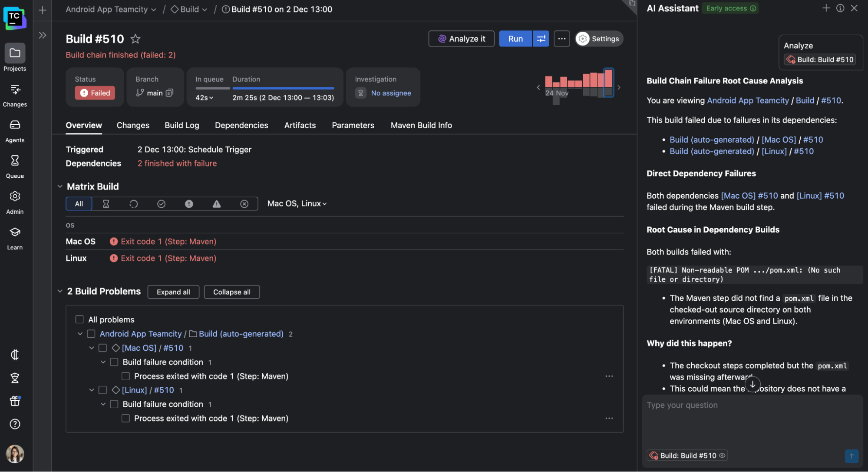Star Build #510 as favorite

[x=135, y=39]
